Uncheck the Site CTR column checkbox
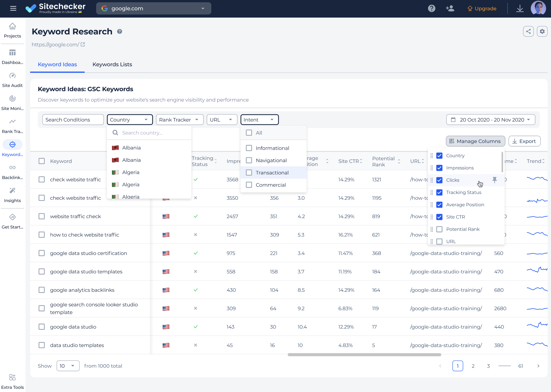 pyautogui.click(x=439, y=217)
